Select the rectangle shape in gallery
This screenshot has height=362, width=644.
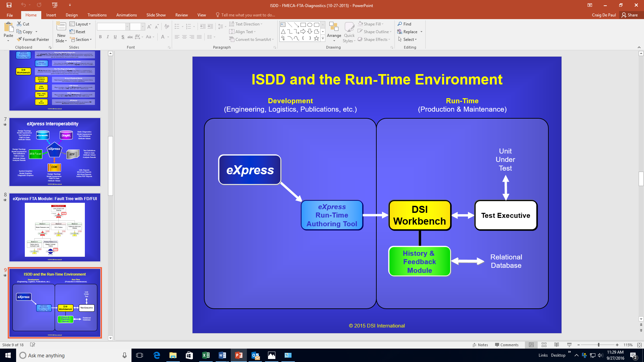click(x=303, y=25)
